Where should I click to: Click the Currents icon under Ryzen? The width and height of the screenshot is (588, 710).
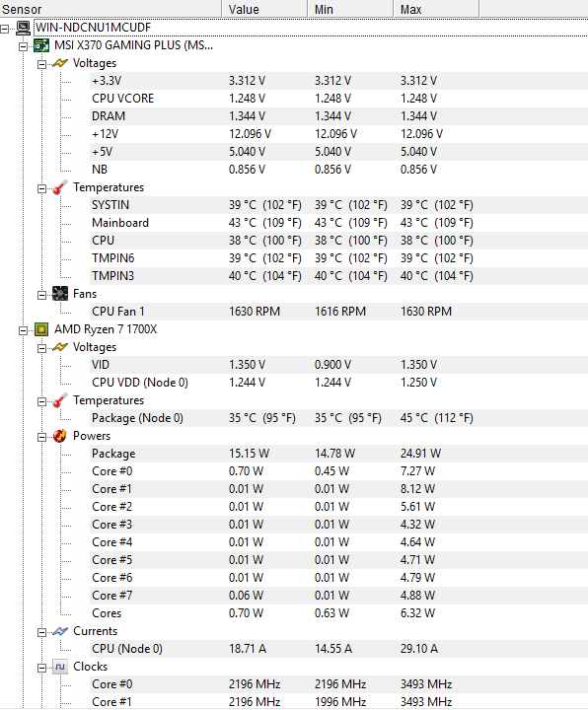coord(60,631)
